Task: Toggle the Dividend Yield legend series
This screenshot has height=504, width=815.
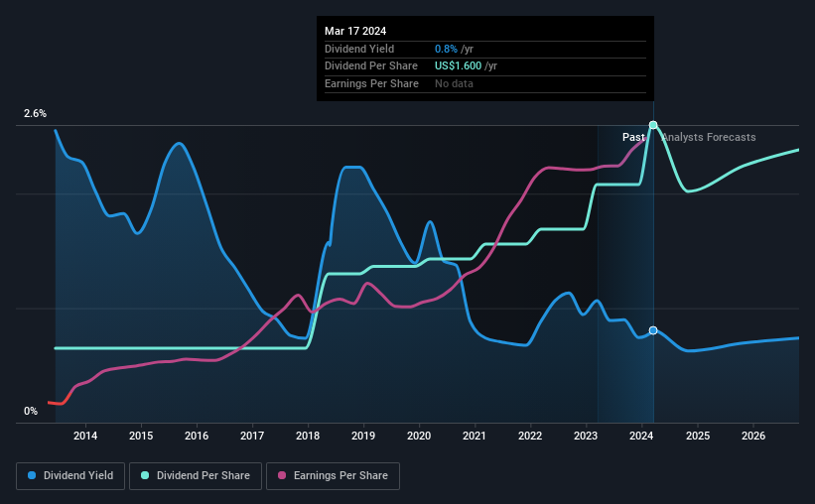Action: pyautogui.click(x=70, y=476)
